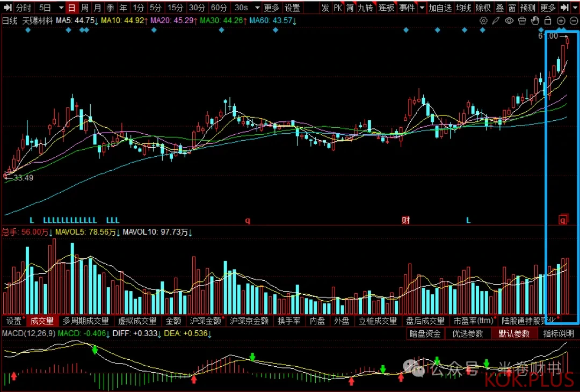Expand the 事件 dropdown arrow

coord(422,8)
